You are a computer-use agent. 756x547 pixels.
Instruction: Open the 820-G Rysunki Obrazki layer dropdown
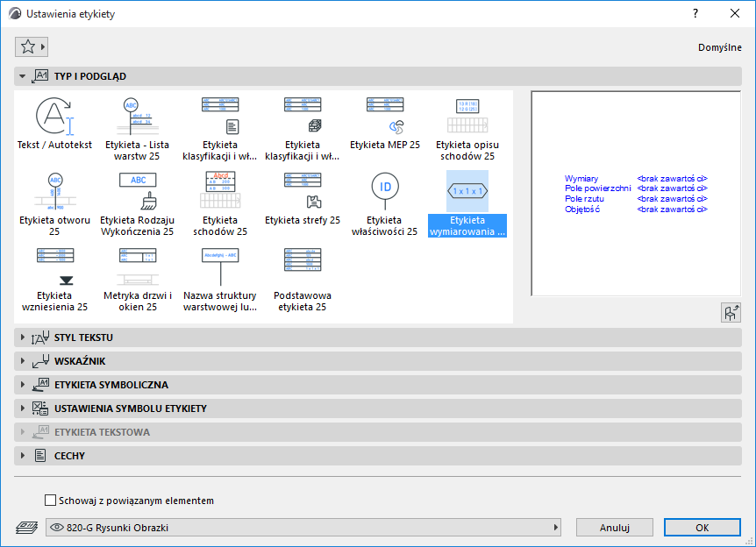click(303, 527)
